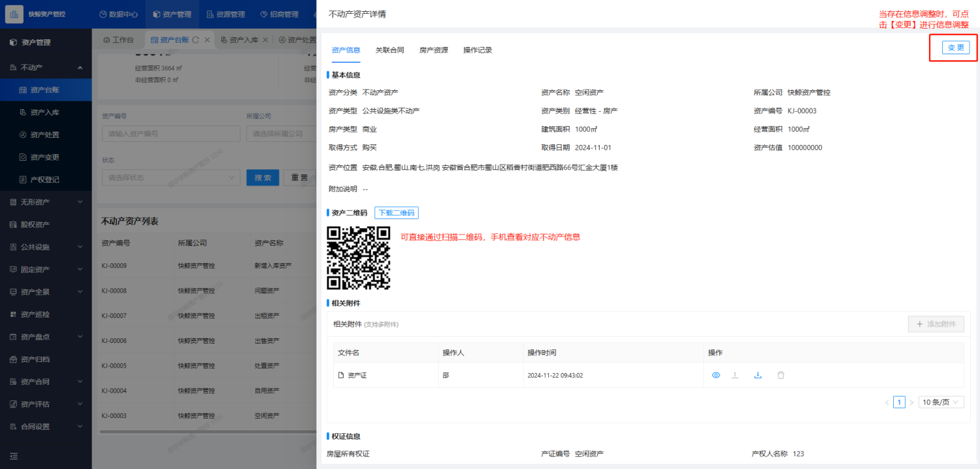Click the 添加附件 button
The width and height of the screenshot is (980, 469).
click(936, 324)
